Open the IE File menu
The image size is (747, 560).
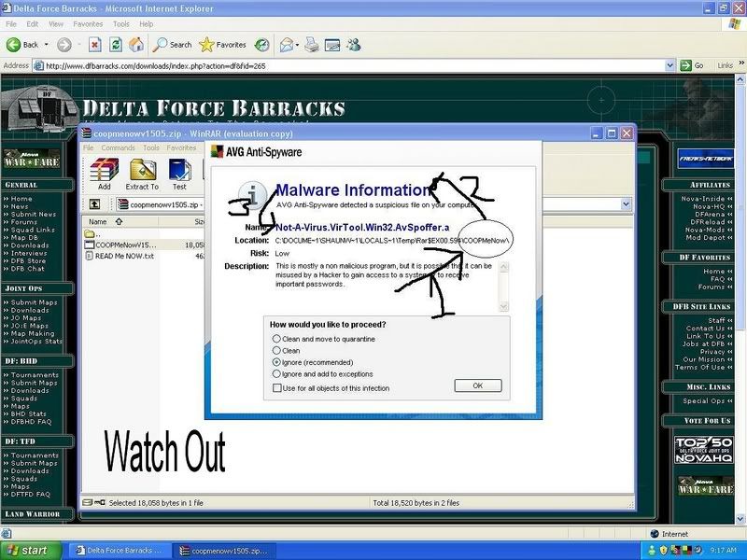coord(11,24)
